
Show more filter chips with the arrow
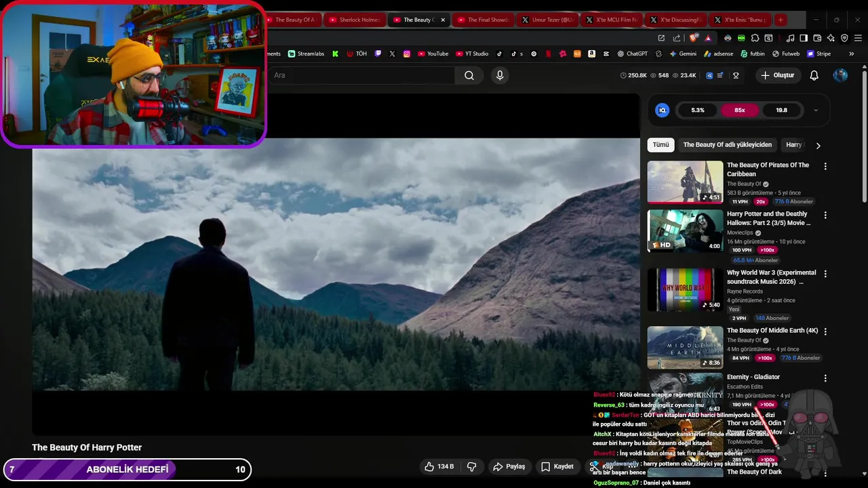818,145
